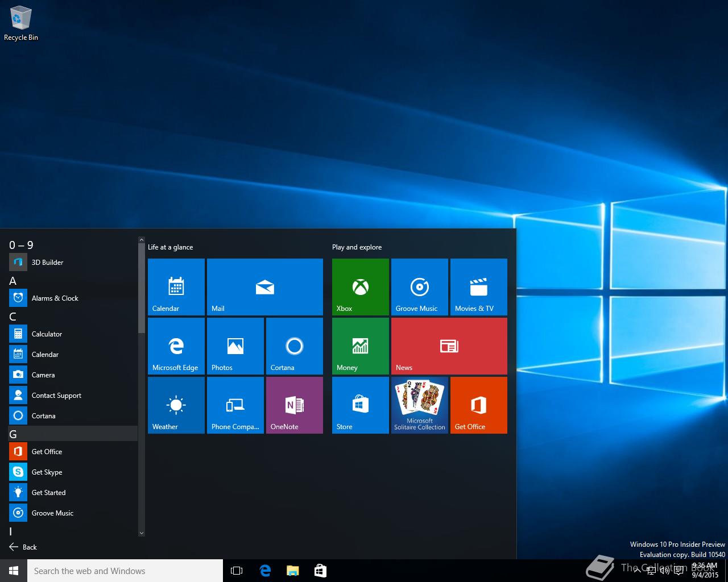The image size is (728, 582).
Task: Open Action Center notifications icon
Action: pos(679,571)
